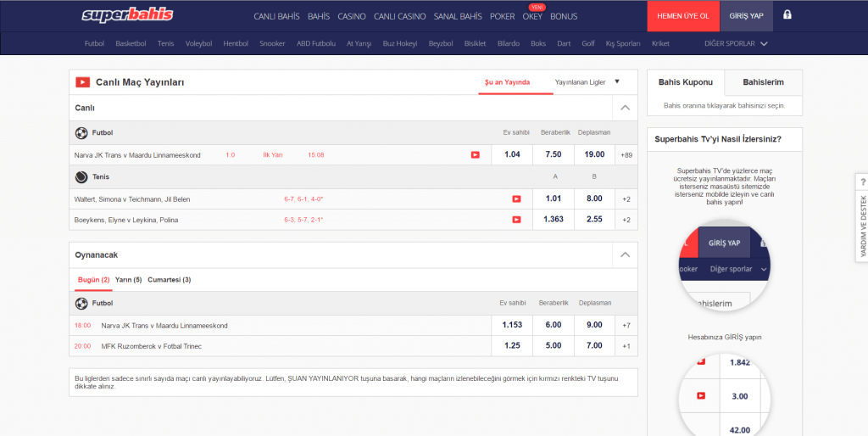Select the Yarın (5) tab
Image resolution: width=868 pixels, height=436 pixels.
point(128,279)
